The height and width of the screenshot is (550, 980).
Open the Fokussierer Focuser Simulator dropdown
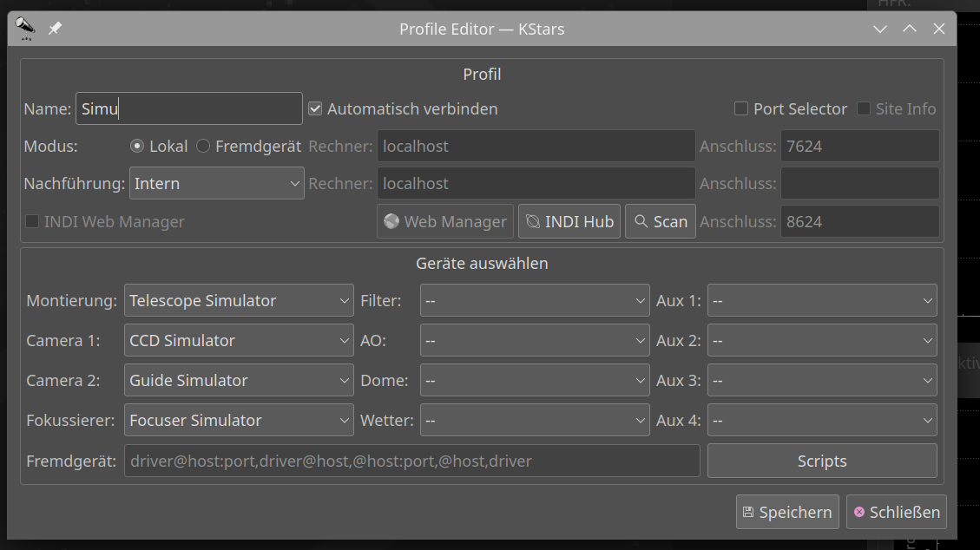[239, 420]
